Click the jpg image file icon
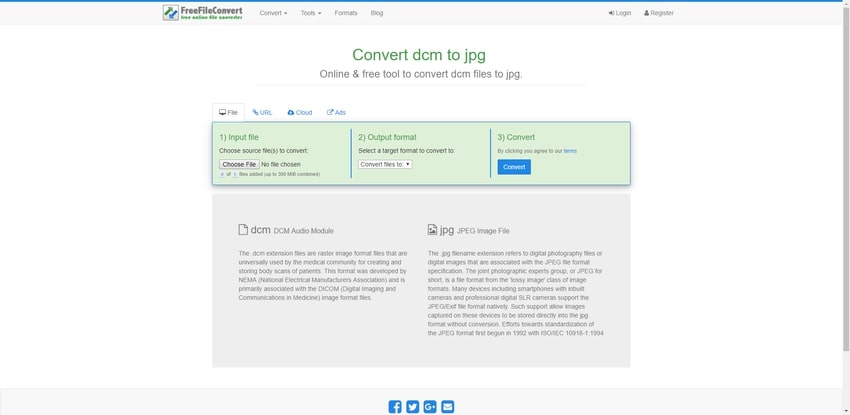850x415 pixels. click(x=432, y=229)
